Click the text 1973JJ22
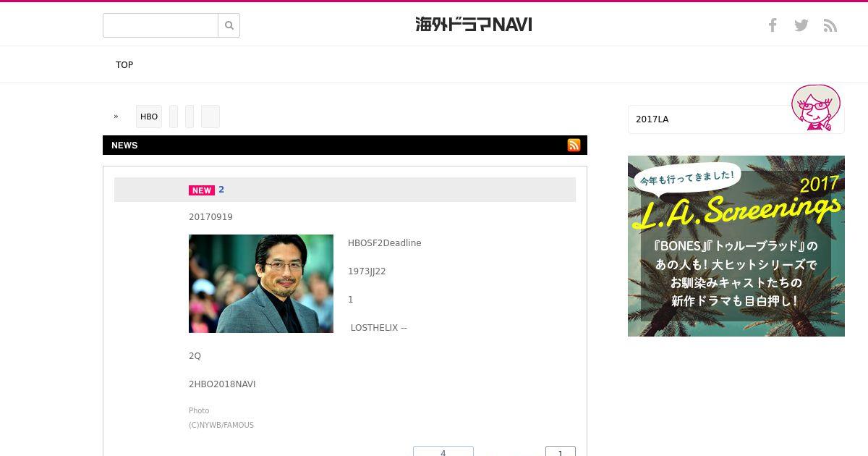Image resolution: width=868 pixels, height=456 pixels. (367, 271)
